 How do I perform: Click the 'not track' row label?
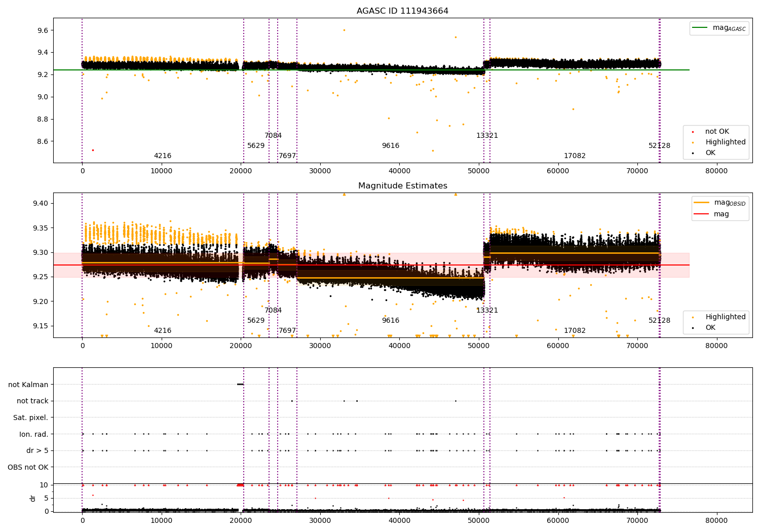[32, 401]
